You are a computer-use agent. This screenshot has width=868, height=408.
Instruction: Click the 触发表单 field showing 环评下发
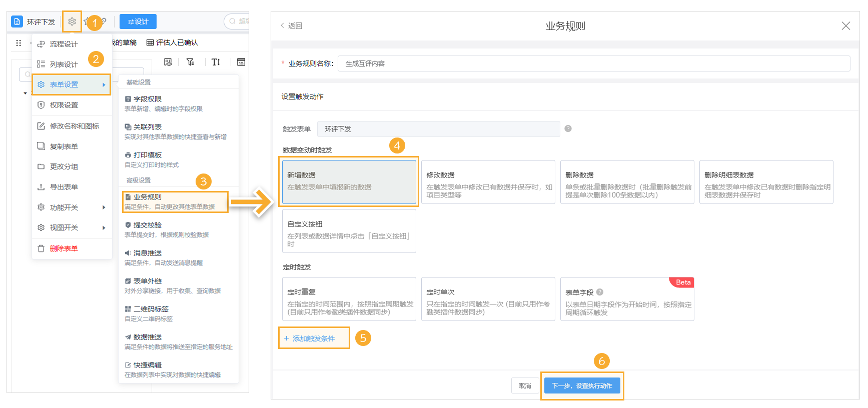tap(438, 128)
